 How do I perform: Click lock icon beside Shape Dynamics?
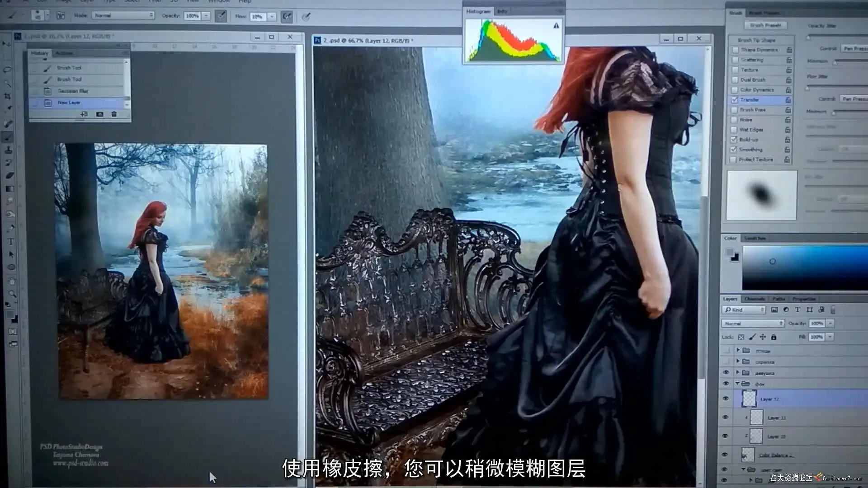pos(789,50)
